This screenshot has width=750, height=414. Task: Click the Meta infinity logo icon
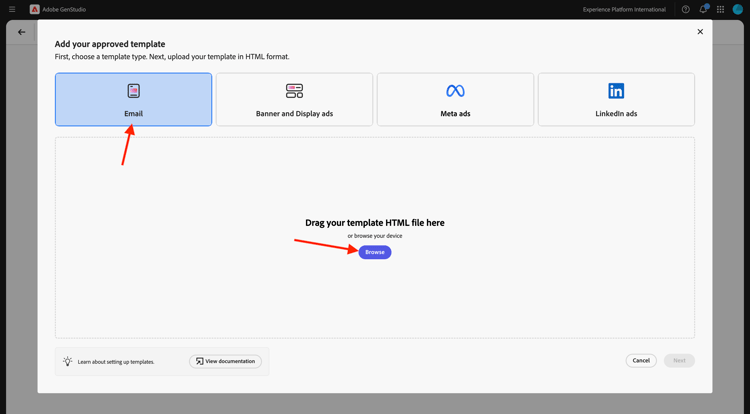point(455,90)
